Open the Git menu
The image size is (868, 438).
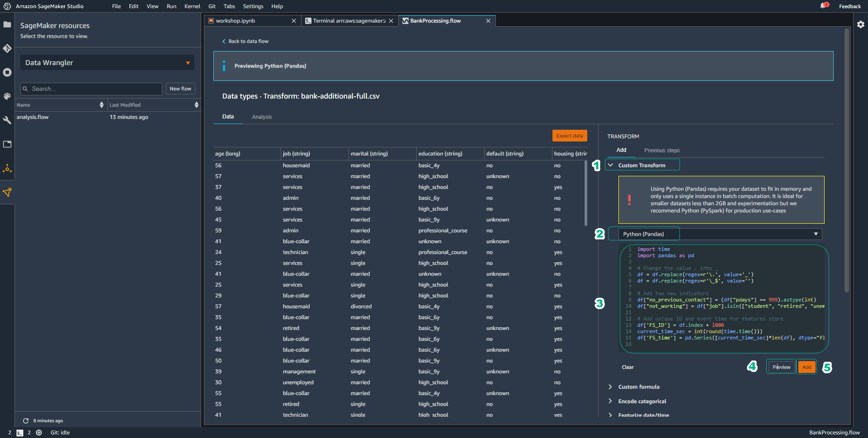[x=212, y=6]
